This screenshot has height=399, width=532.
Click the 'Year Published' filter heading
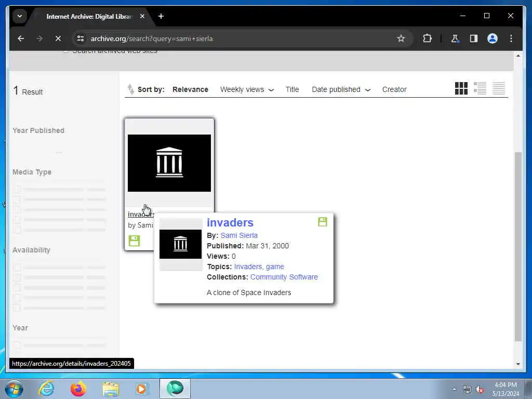pos(38,130)
